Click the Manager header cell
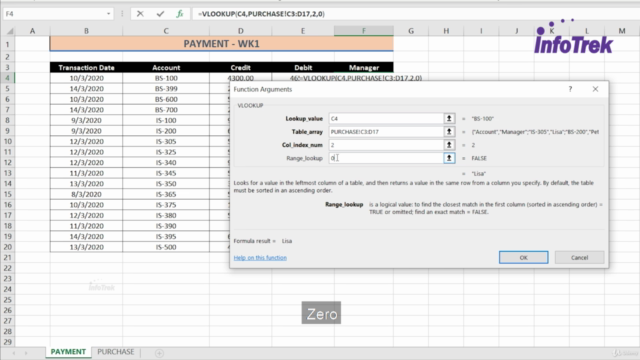The height and width of the screenshot is (360, 640). [x=364, y=68]
